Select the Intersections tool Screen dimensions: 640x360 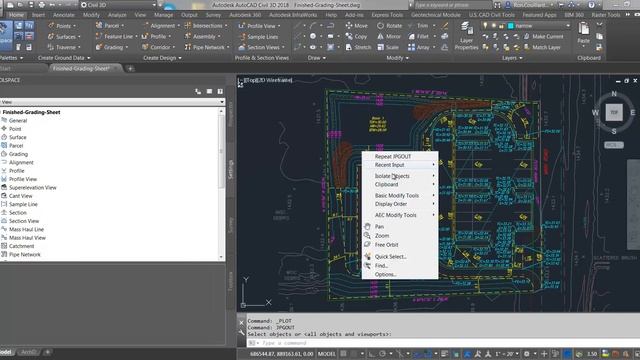click(x=205, y=26)
